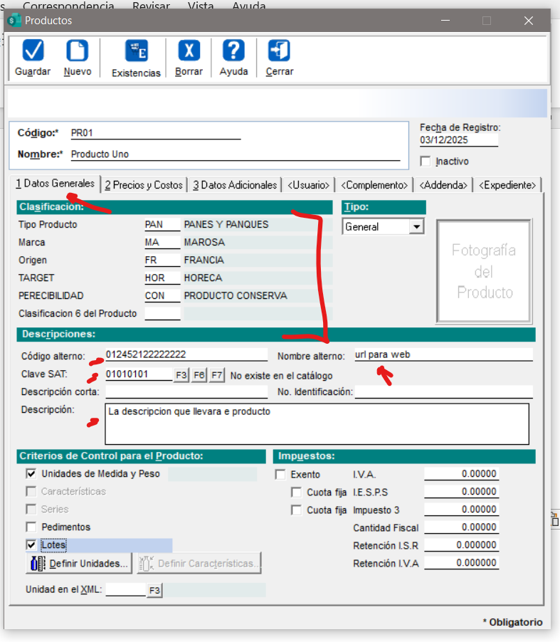Open the 2 Precios y Costos tab
Image resolution: width=560 pixels, height=642 pixels.
pyautogui.click(x=144, y=185)
